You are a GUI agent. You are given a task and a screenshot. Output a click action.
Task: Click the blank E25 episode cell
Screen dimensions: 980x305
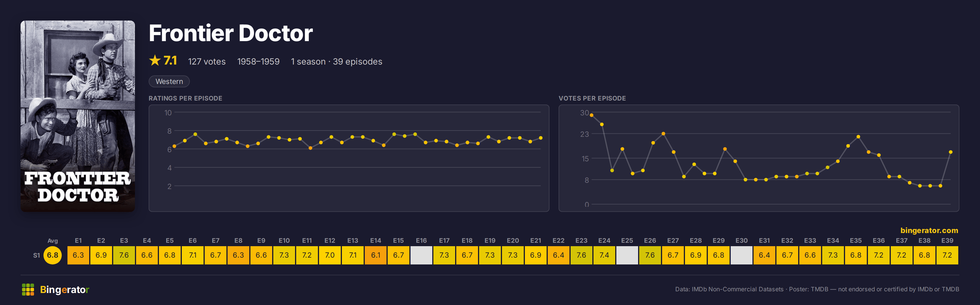tap(627, 255)
